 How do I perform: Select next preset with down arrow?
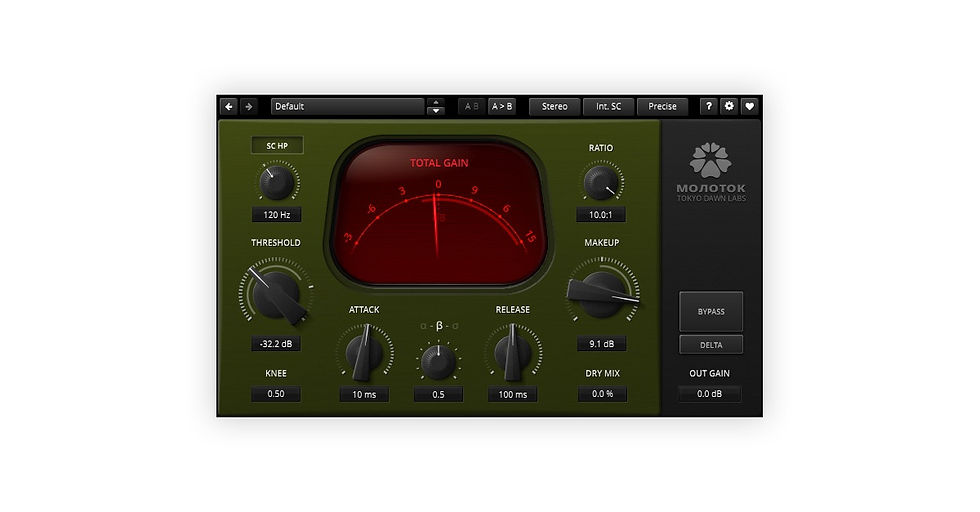(436, 111)
